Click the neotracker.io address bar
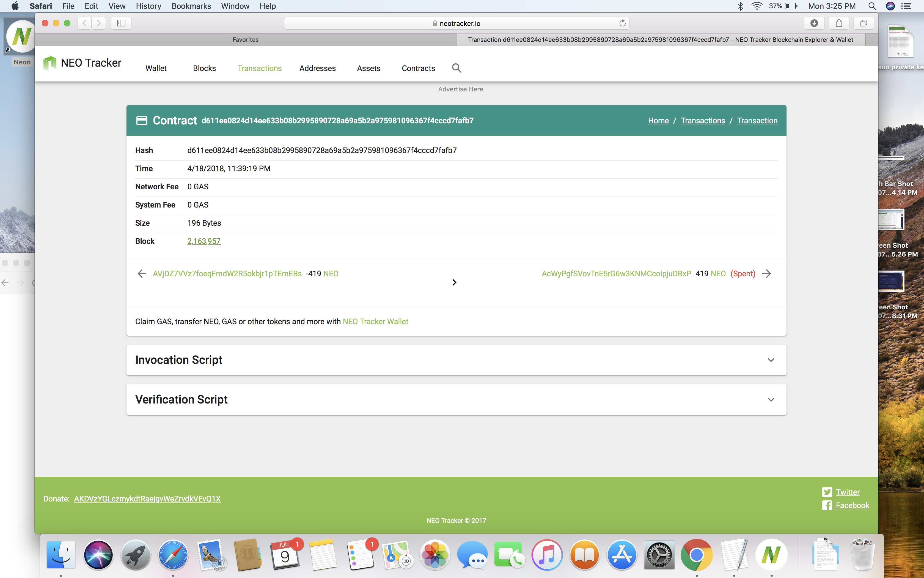 456,23
